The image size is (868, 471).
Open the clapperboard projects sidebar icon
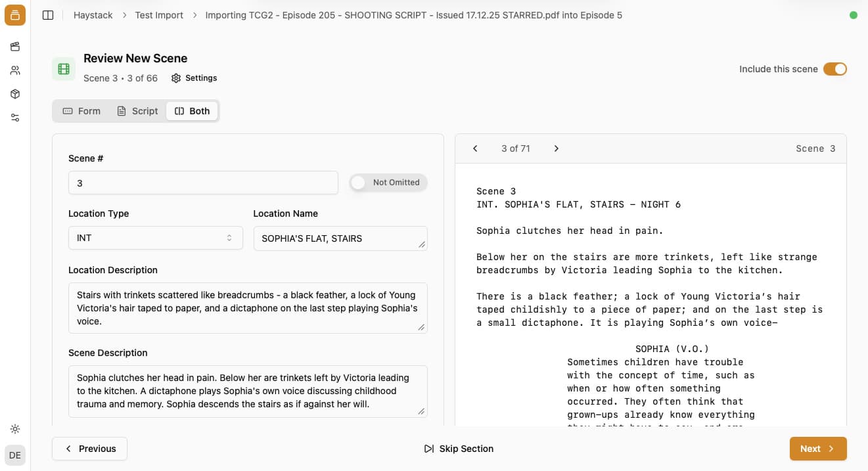(15, 47)
